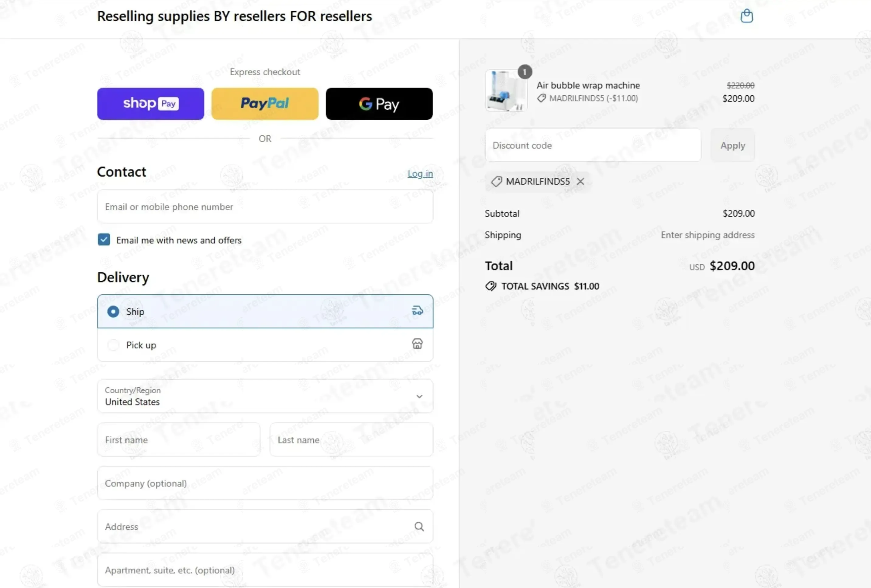Focus the Discount code input field
This screenshot has width=871, height=588.
593,145
